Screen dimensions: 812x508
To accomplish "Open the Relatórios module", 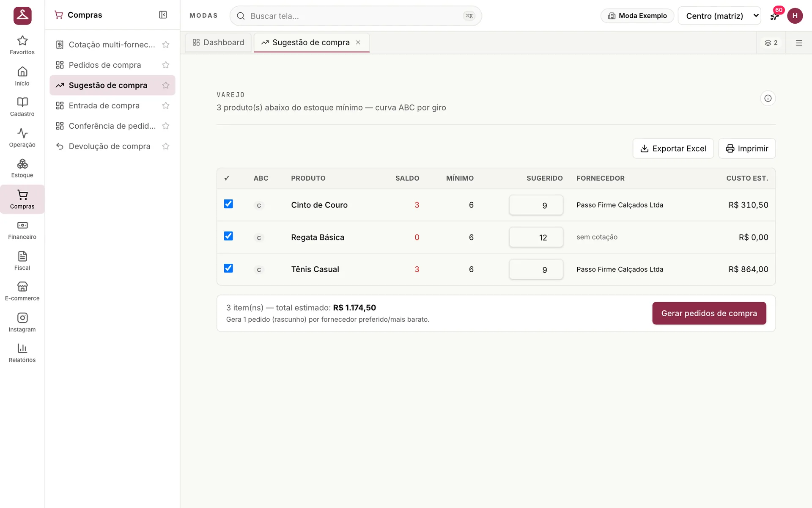I will click(22, 353).
